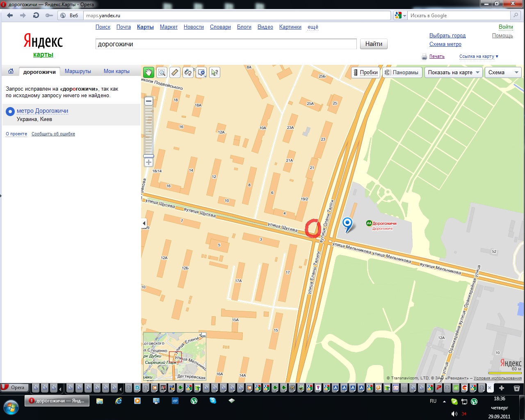
Task: Click the map zoom slider handle
Action: click(148, 156)
